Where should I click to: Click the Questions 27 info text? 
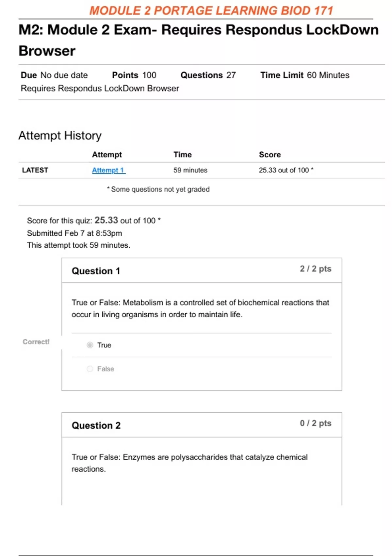(208, 75)
